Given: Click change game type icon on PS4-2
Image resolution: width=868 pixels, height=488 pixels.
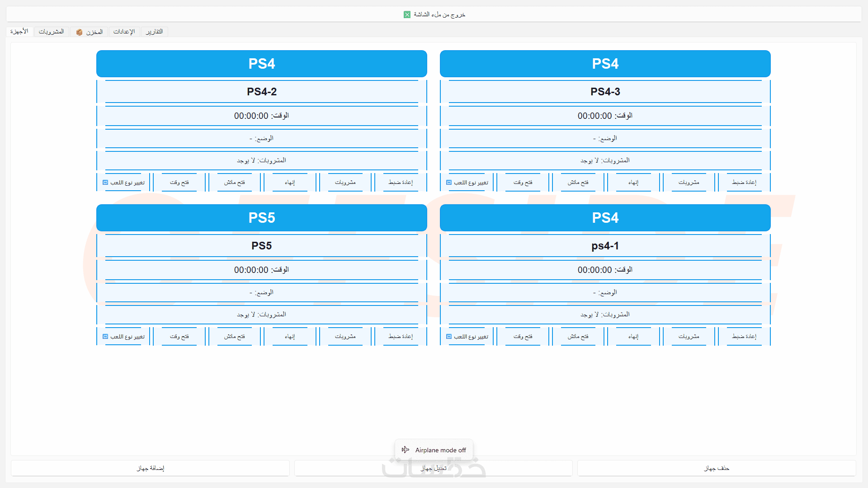Looking at the screenshot, I should click(x=105, y=183).
